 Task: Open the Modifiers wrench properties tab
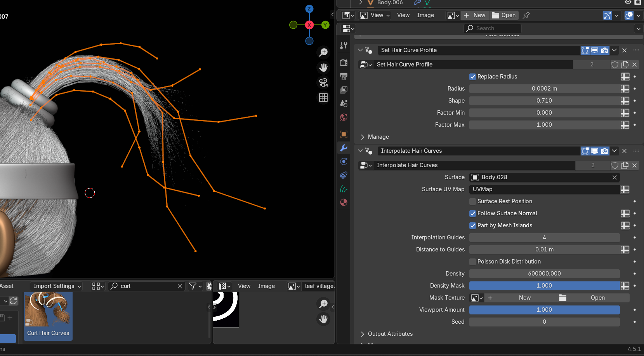click(344, 148)
